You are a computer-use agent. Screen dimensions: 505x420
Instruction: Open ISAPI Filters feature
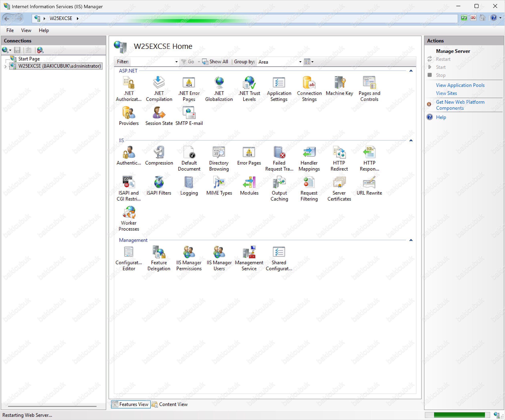point(159,186)
